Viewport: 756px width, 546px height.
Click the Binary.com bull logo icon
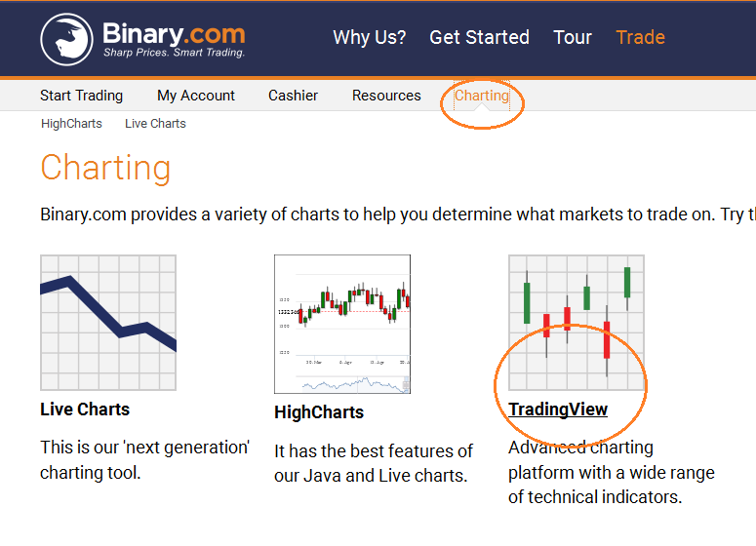(66, 39)
